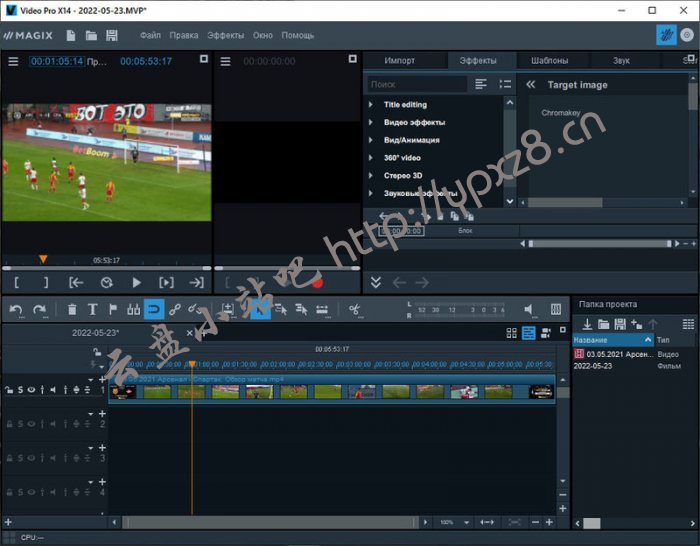700x546 pixels.
Task: Open the Помощь menu
Action: point(298,35)
